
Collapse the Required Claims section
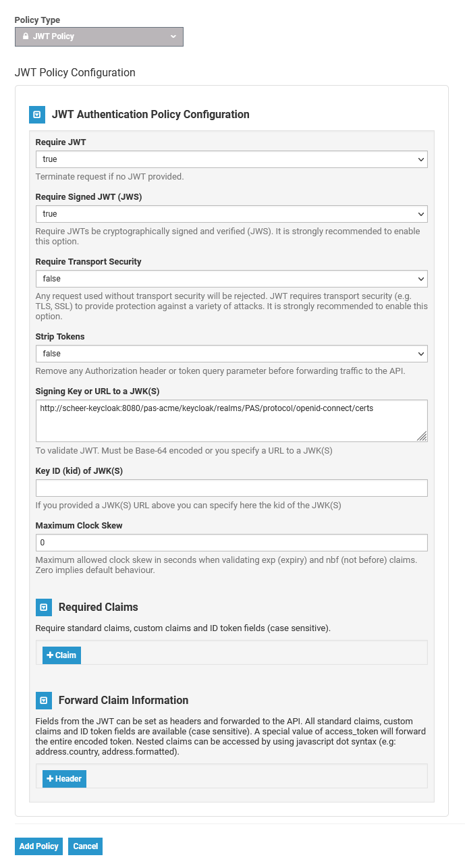(44, 607)
